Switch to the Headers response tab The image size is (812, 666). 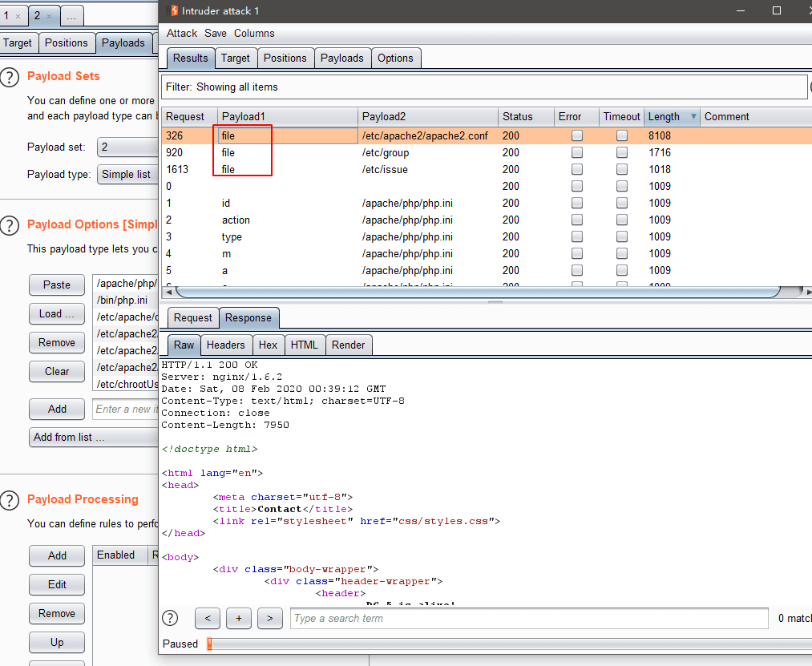225,345
